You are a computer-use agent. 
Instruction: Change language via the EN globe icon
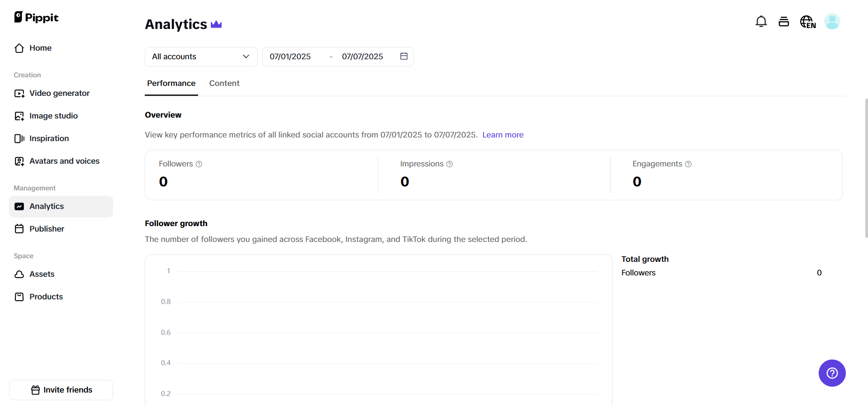[808, 21]
